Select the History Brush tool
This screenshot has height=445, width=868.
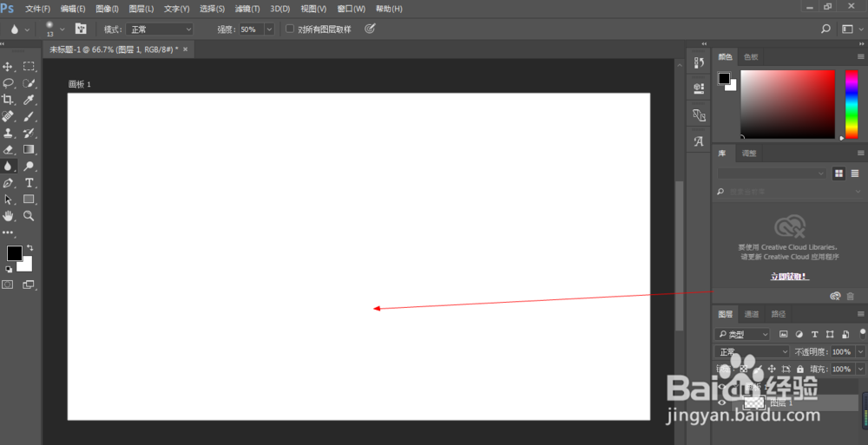[29, 133]
